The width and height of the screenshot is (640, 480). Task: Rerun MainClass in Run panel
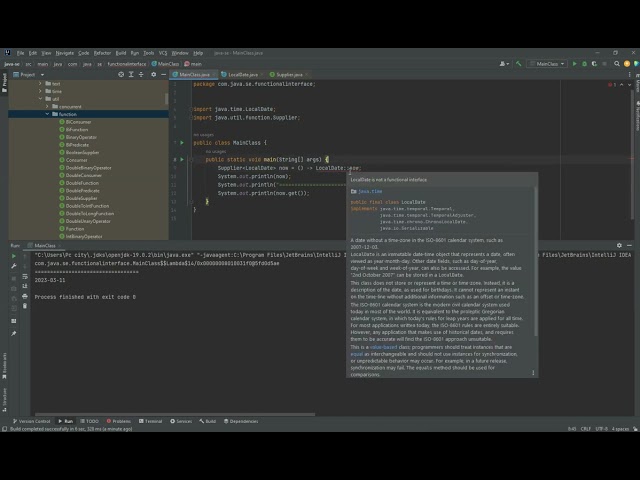[14, 256]
